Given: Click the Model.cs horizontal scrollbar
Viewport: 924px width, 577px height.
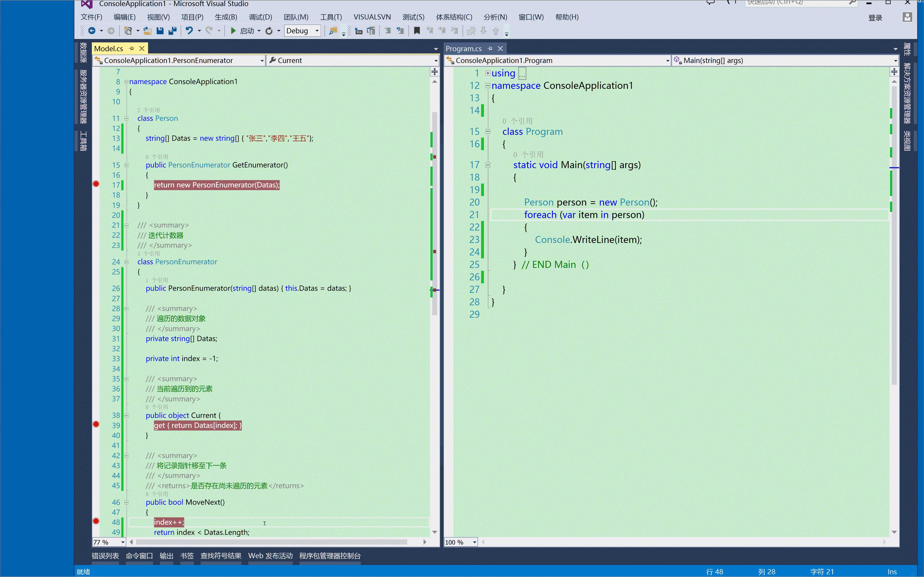Looking at the screenshot, I should tap(271, 542).
